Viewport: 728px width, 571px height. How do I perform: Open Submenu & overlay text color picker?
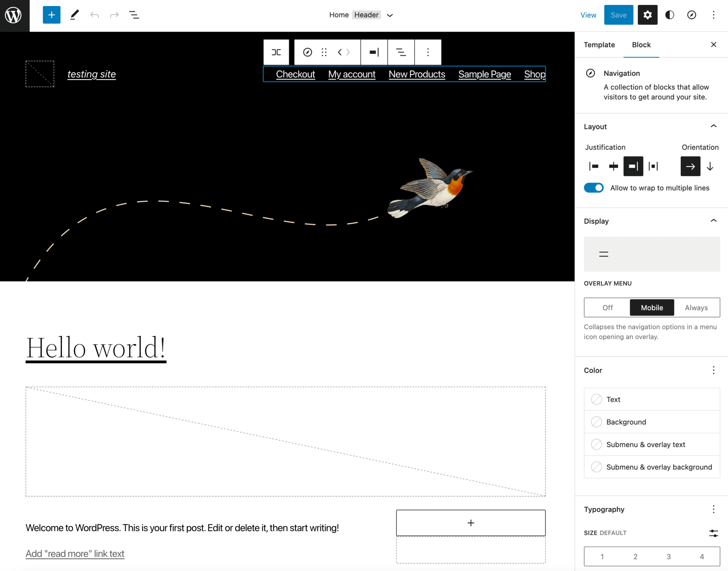(x=652, y=445)
